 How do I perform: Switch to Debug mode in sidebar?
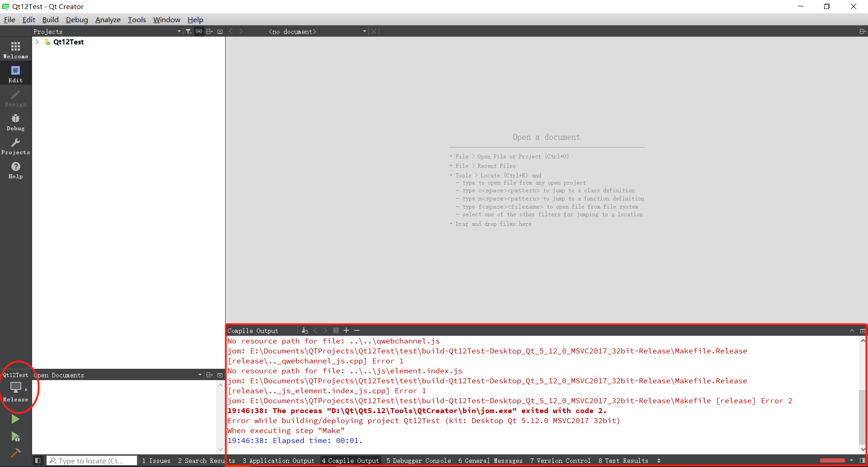[x=16, y=122]
